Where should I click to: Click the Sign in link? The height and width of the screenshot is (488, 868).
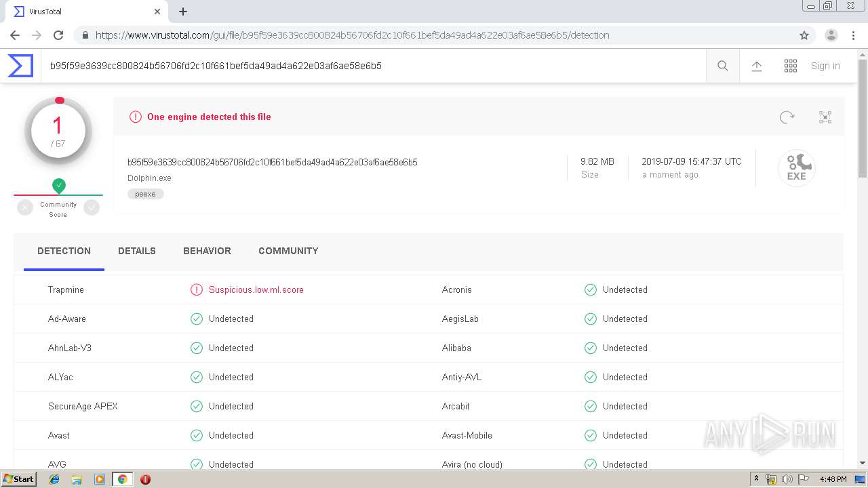(825, 66)
